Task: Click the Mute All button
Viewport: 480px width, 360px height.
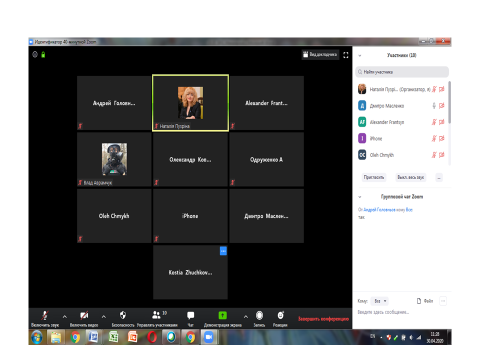Action: [411, 177]
